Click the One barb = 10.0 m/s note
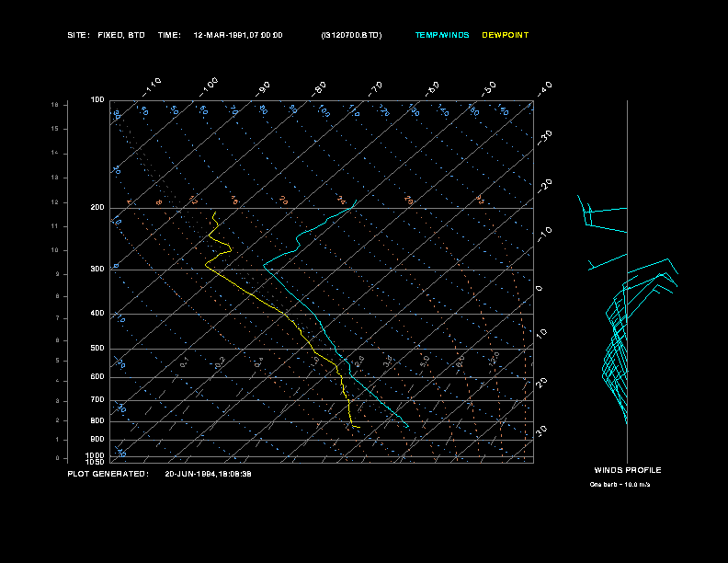 (x=620, y=485)
